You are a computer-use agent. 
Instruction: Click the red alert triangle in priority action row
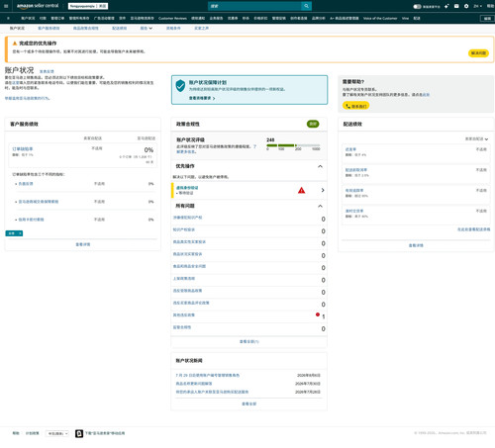pos(301,190)
